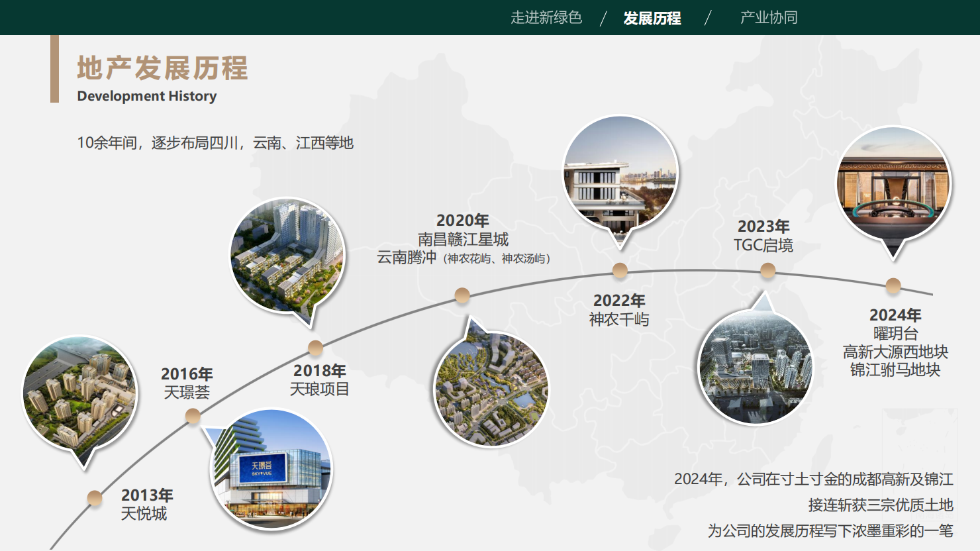
Task: Select the 2018年 timeline marker dot
Action: pos(315,348)
